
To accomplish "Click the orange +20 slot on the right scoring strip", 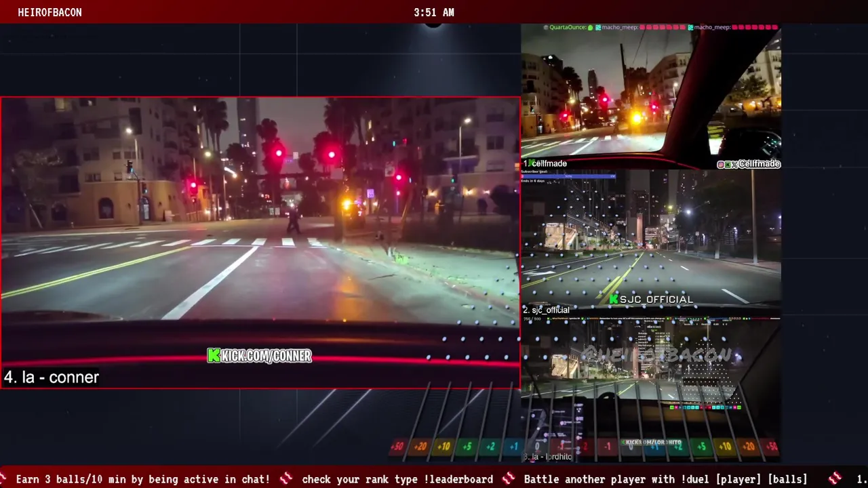I will [748, 446].
